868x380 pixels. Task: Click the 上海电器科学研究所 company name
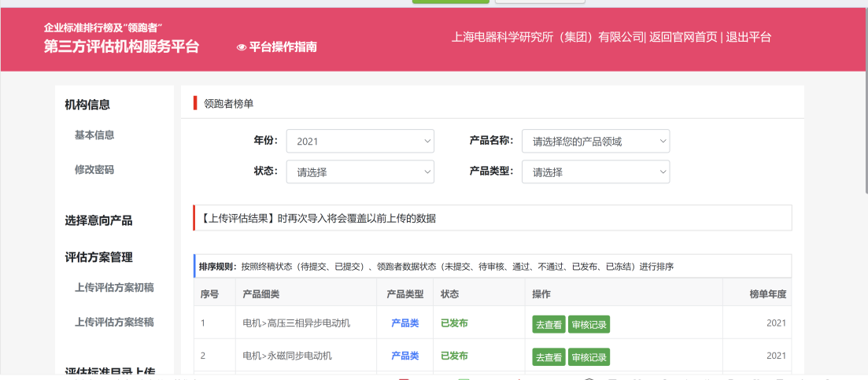[548, 37]
